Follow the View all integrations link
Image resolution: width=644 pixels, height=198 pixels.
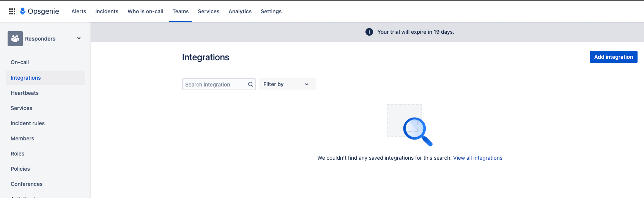477,158
